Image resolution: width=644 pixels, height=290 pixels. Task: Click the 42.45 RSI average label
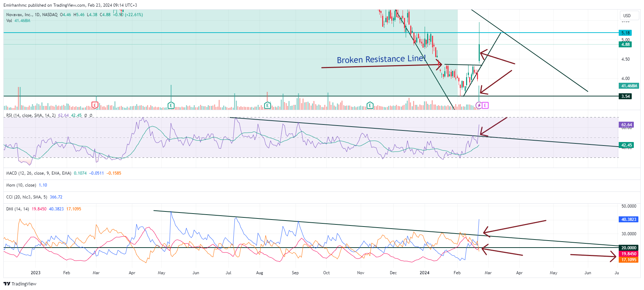point(626,145)
